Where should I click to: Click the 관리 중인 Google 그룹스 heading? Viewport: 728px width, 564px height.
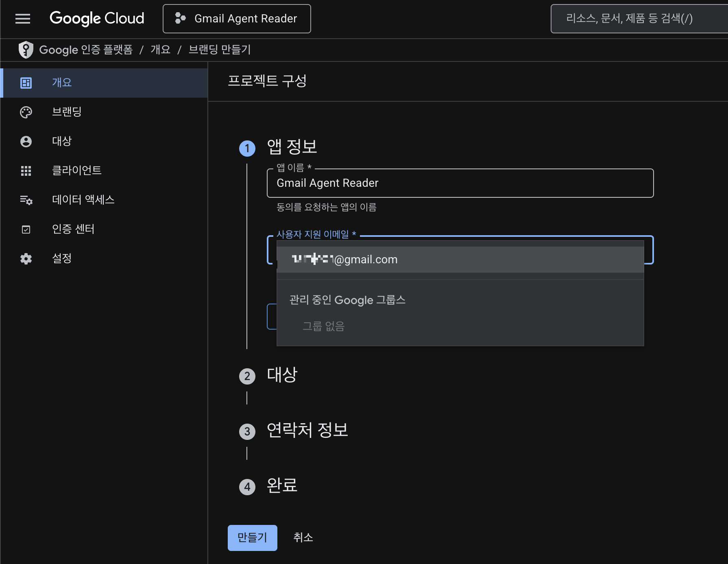click(x=347, y=300)
